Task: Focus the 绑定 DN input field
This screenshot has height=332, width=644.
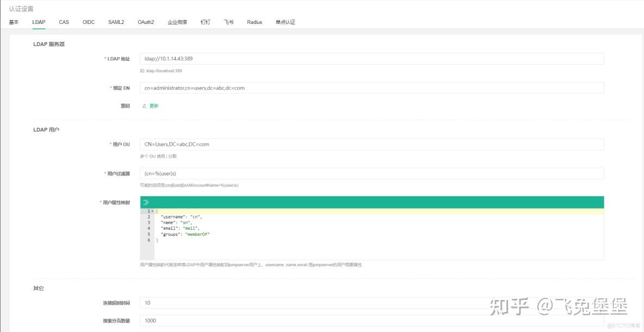Action: 372,88
